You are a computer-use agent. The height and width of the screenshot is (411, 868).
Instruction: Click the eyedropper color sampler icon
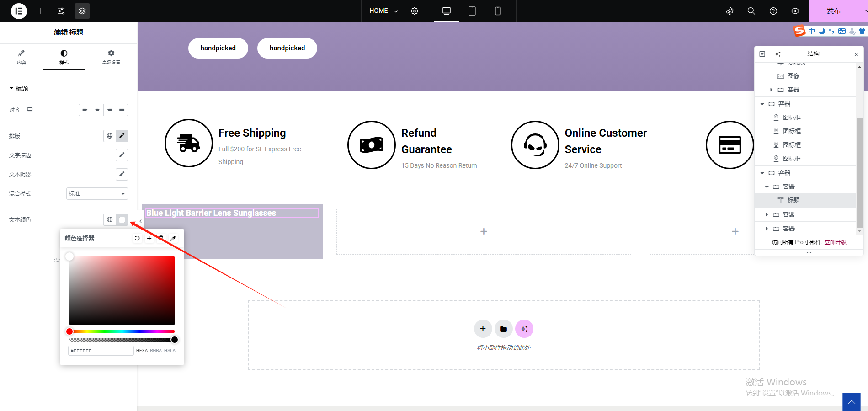tap(173, 238)
